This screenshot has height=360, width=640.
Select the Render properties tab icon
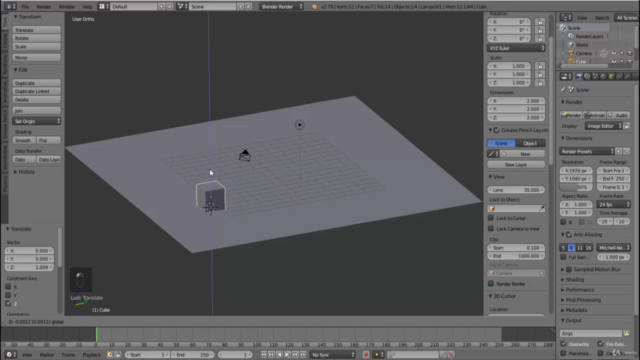tap(579, 76)
